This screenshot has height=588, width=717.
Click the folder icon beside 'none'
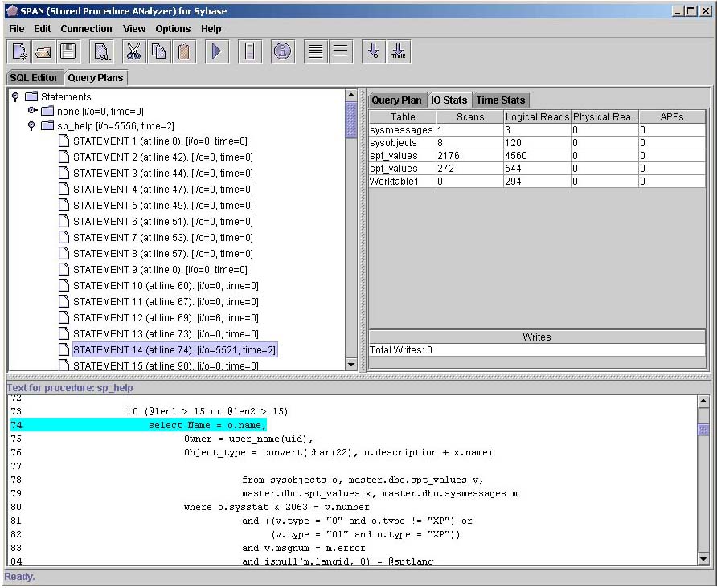(x=47, y=111)
